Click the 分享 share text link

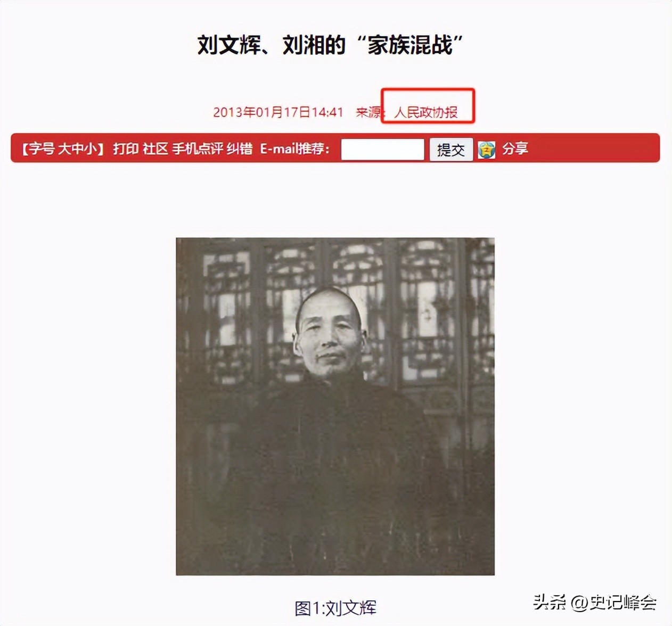515,149
